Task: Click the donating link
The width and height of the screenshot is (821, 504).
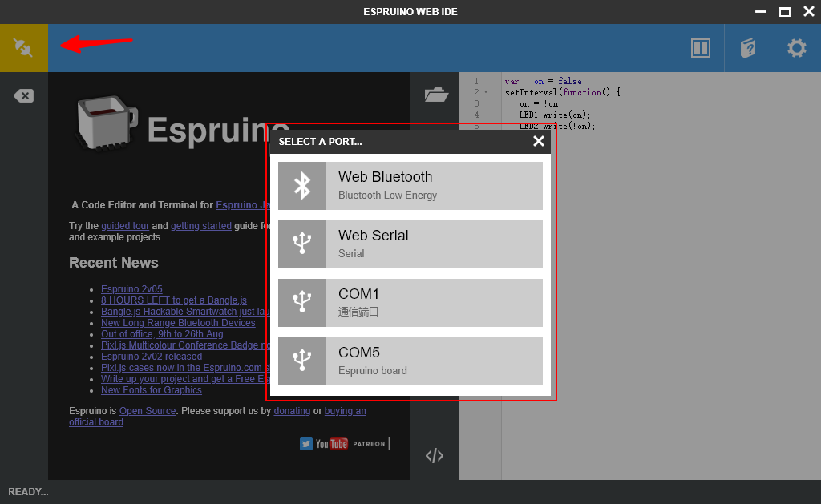Action: point(292,410)
